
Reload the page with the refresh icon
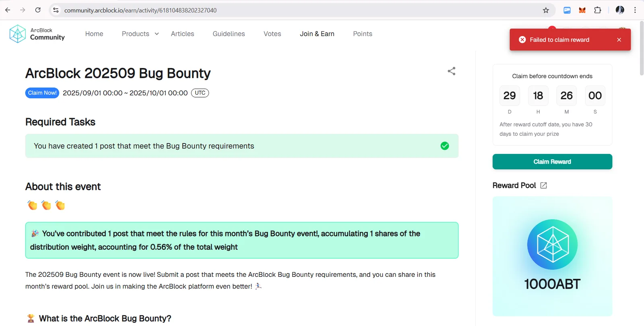coord(38,10)
